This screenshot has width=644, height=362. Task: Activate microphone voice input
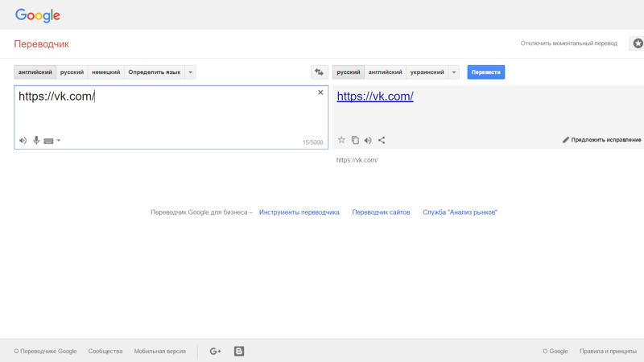coord(36,140)
